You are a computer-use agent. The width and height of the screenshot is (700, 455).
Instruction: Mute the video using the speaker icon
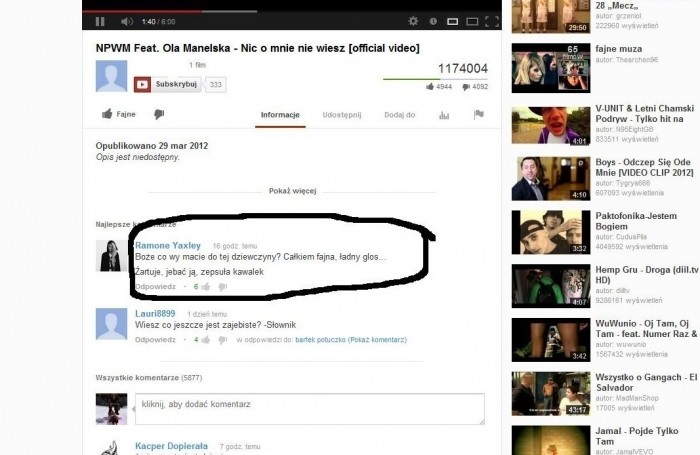[126, 21]
